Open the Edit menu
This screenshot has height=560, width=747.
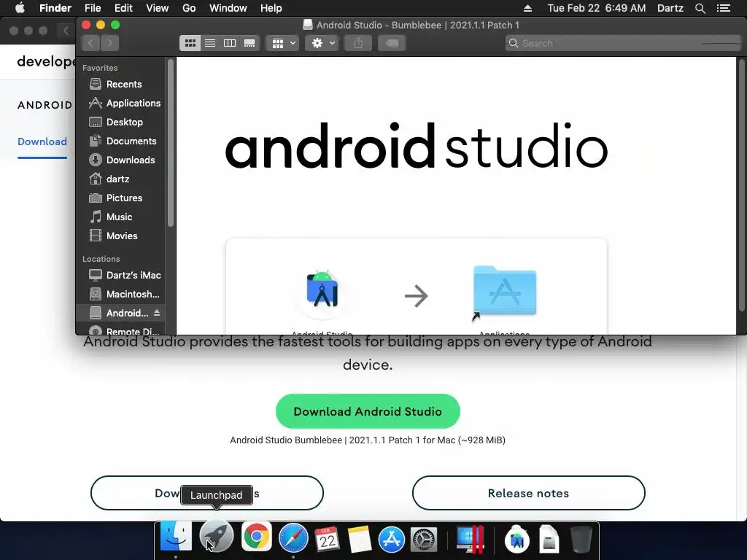[x=123, y=8]
